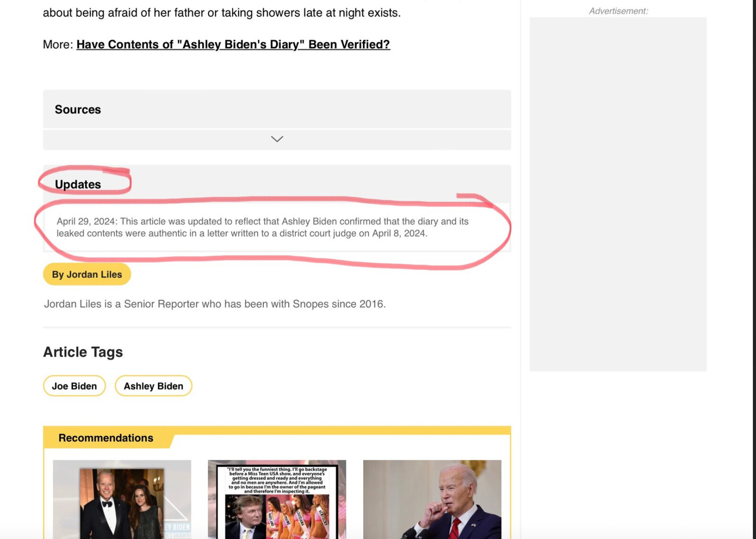The image size is (756, 539).
Task: Open author page By Jordan Liles
Action: [87, 274]
